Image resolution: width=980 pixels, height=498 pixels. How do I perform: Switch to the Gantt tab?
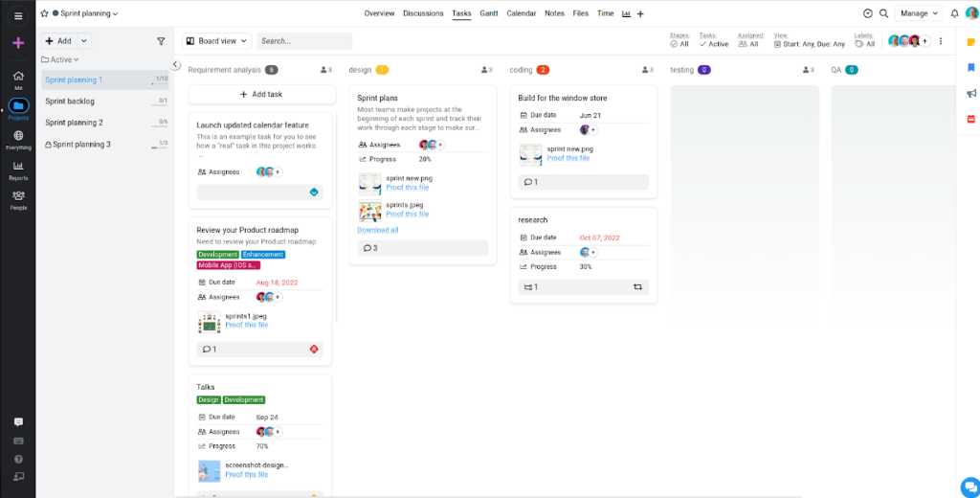coord(489,13)
